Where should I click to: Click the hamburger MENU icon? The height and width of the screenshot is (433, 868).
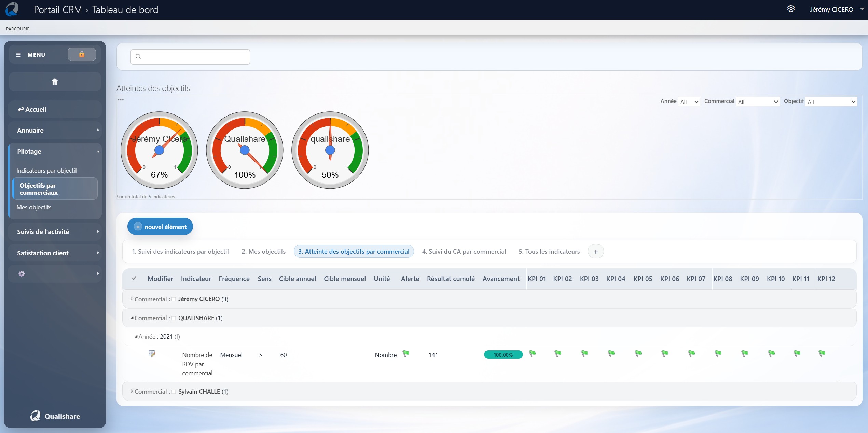(18, 55)
